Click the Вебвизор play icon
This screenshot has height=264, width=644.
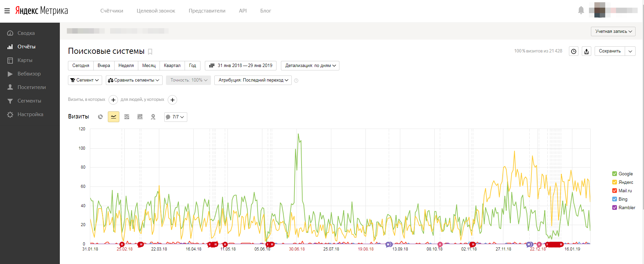(10, 74)
